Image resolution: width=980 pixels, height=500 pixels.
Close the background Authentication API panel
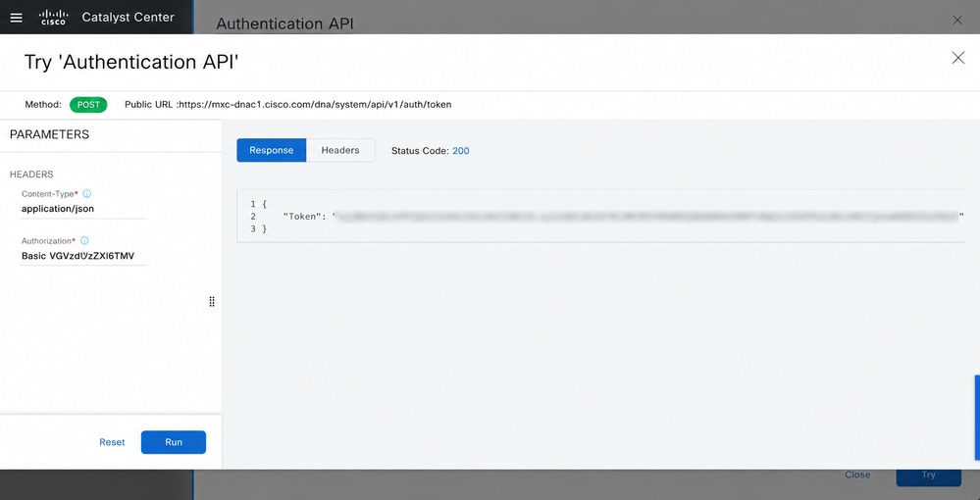point(956,20)
